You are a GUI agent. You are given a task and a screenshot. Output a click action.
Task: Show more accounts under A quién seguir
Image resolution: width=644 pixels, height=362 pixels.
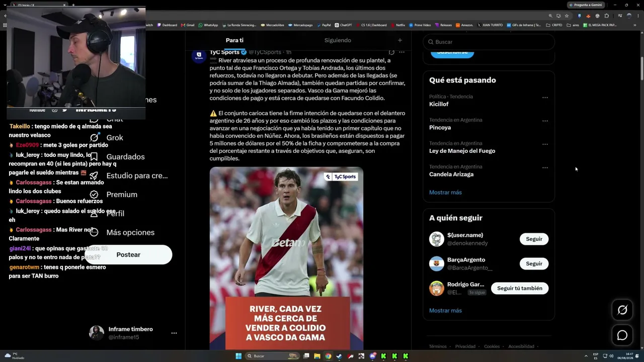click(x=445, y=311)
